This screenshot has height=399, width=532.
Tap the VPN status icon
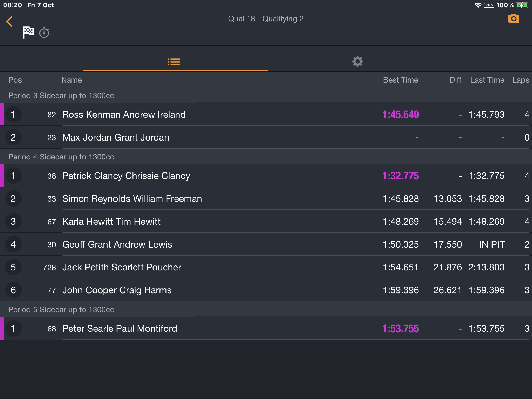point(489,5)
